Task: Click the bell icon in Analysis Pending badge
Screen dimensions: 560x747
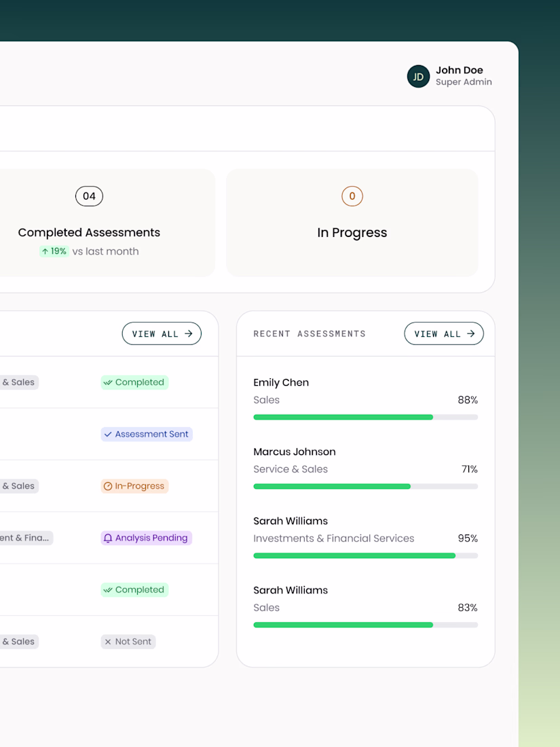Action: pyautogui.click(x=108, y=539)
